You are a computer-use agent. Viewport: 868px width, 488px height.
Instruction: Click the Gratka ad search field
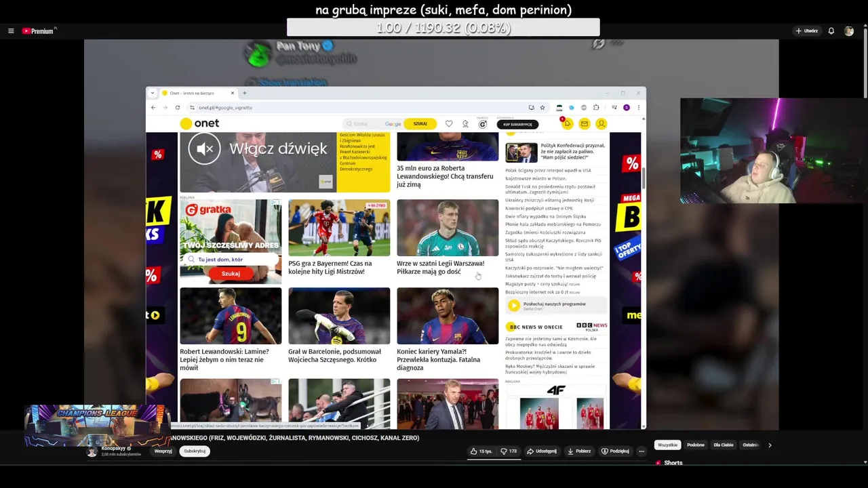point(231,259)
